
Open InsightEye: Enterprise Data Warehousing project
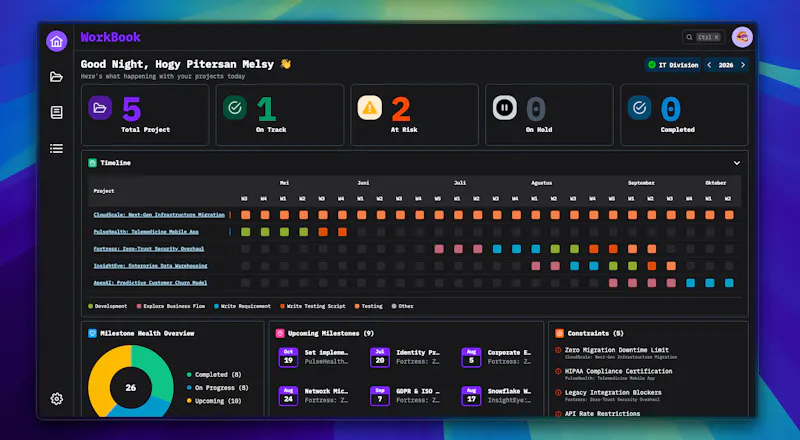point(151,265)
